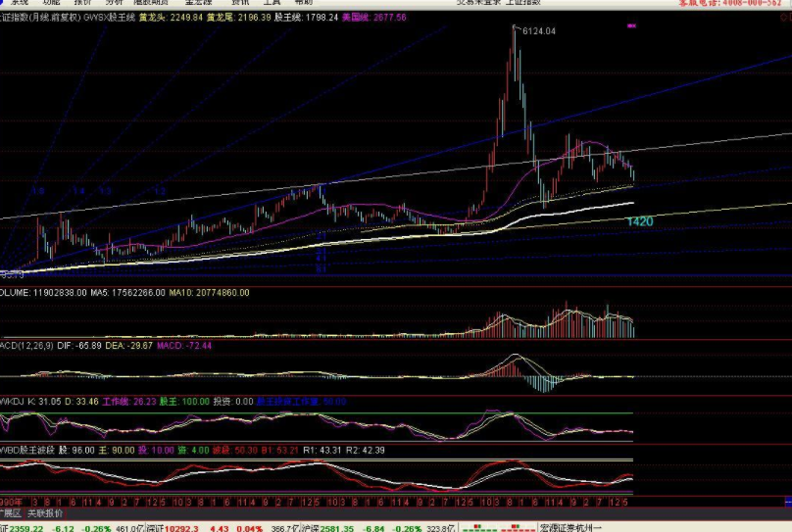Click the R2: 42.39 value
This screenshot has width=792, height=532.
pos(366,451)
